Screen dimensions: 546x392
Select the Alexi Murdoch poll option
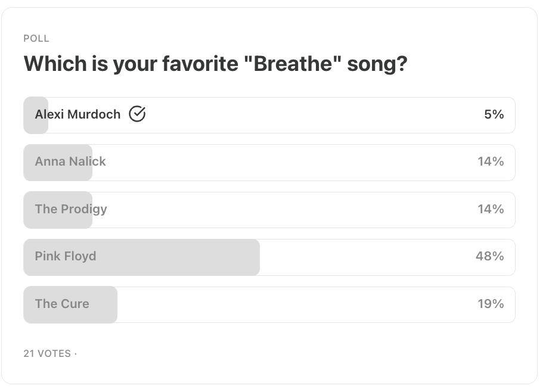(x=269, y=115)
